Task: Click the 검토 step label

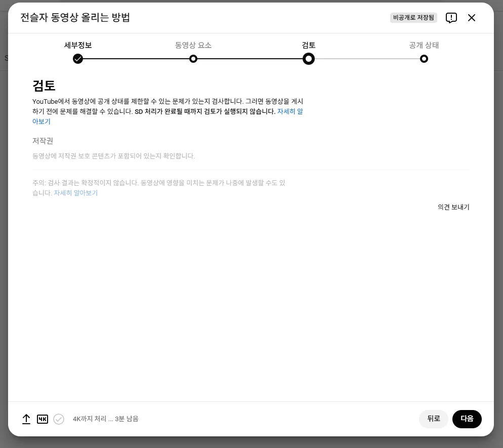Action: point(309,45)
